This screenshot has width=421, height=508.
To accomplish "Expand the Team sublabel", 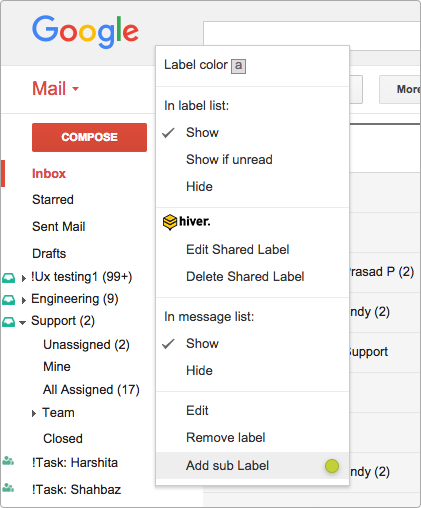I will pos(34,414).
